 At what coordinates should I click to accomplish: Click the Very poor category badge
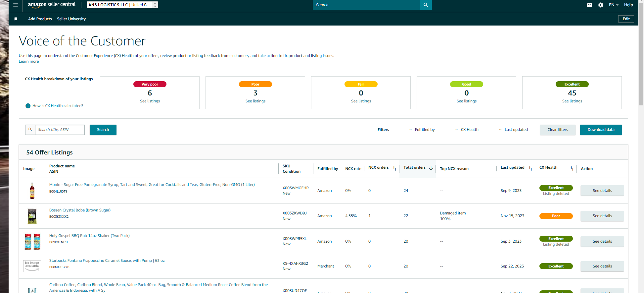point(150,84)
